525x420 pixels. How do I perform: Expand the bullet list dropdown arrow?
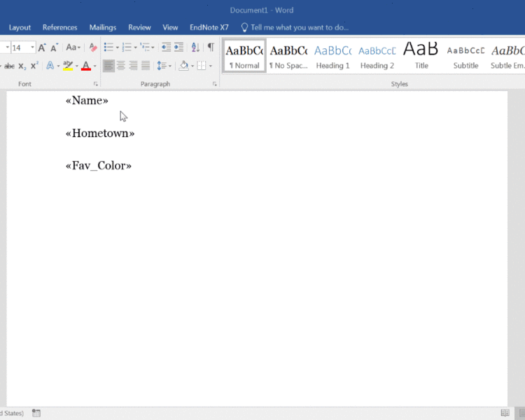point(117,48)
